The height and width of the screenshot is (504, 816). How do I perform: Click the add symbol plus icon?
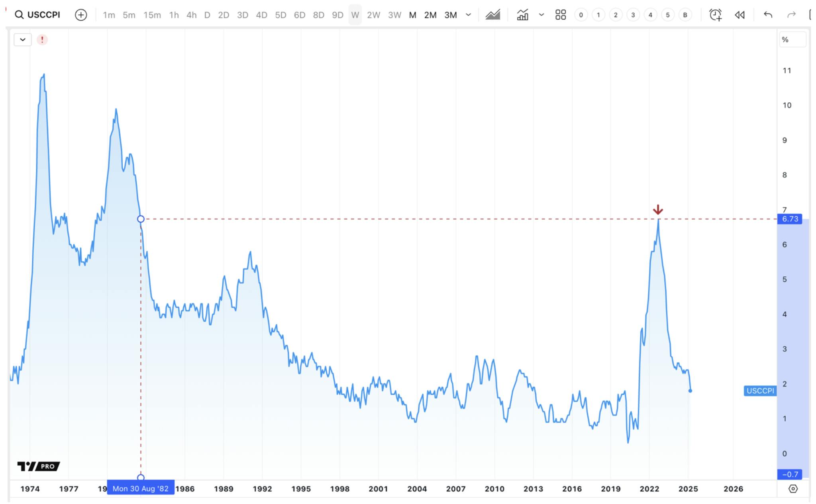81,15
